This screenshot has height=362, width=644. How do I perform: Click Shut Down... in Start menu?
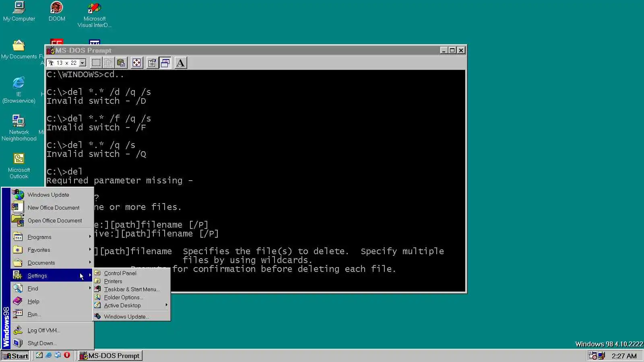click(52, 343)
